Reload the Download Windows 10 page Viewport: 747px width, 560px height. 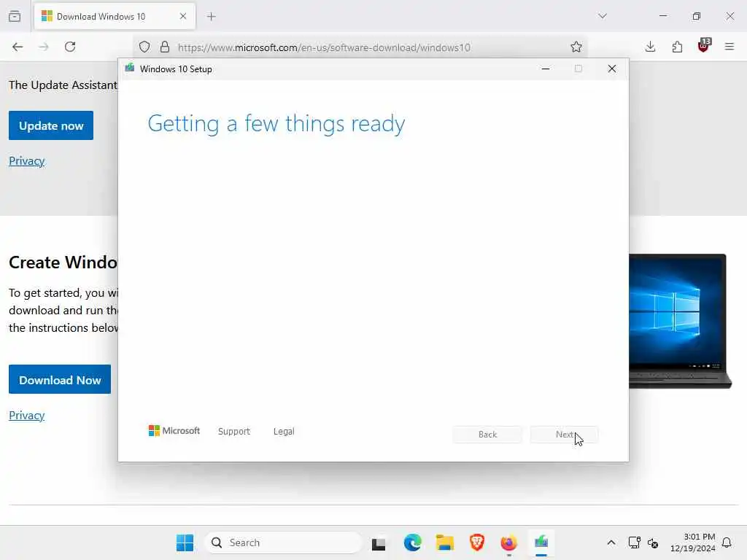(70, 47)
